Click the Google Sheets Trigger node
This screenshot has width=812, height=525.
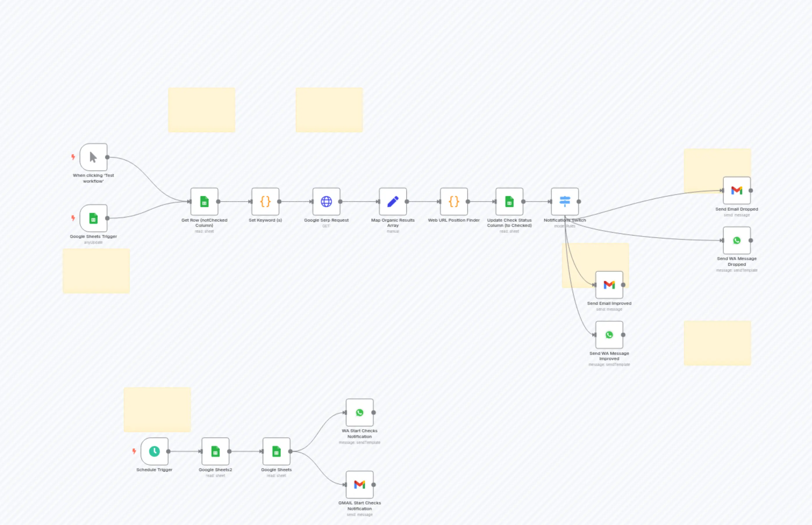pyautogui.click(x=93, y=218)
